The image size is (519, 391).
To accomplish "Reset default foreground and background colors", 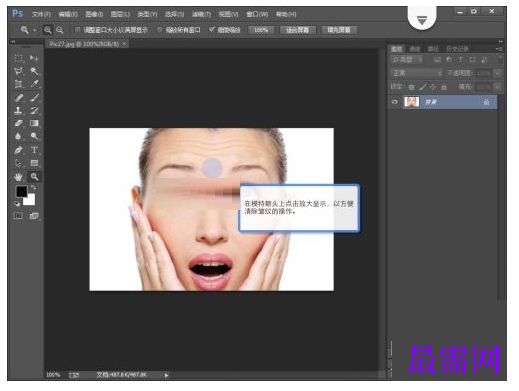I will [x=17, y=203].
